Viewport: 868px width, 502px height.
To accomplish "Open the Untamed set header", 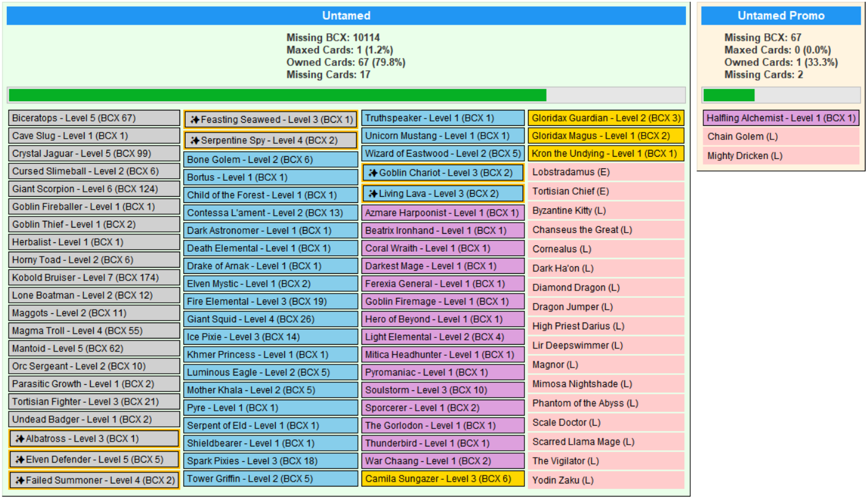I will pyautogui.click(x=346, y=16).
